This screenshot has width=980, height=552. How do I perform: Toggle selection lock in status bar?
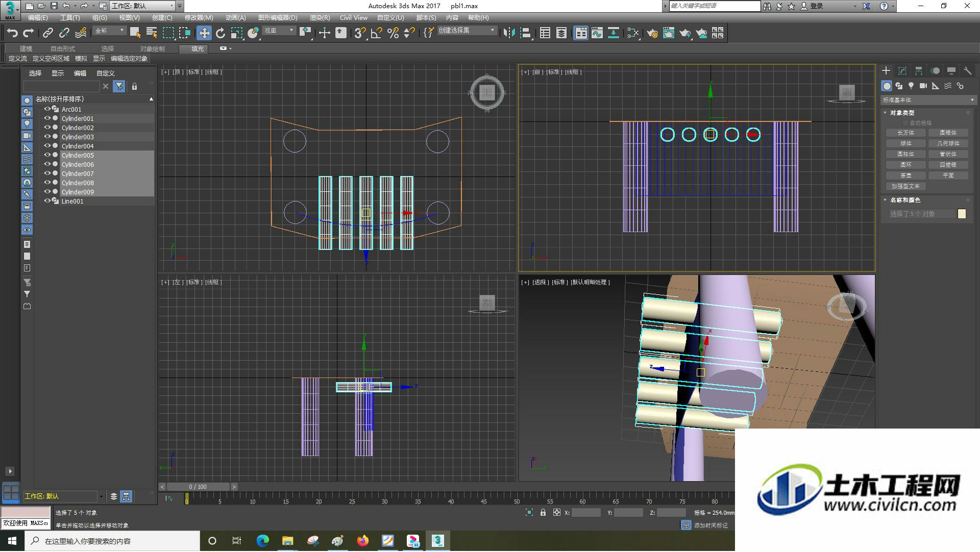click(543, 513)
